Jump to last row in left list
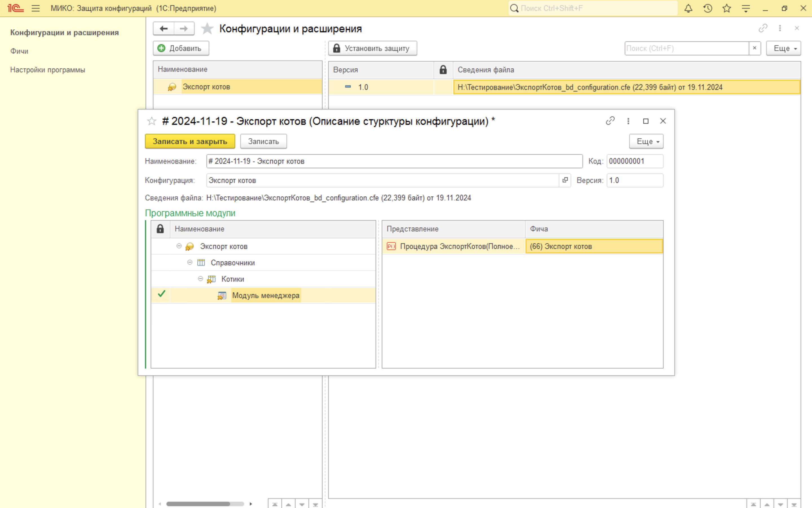The height and width of the screenshot is (508, 812). click(315, 504)
